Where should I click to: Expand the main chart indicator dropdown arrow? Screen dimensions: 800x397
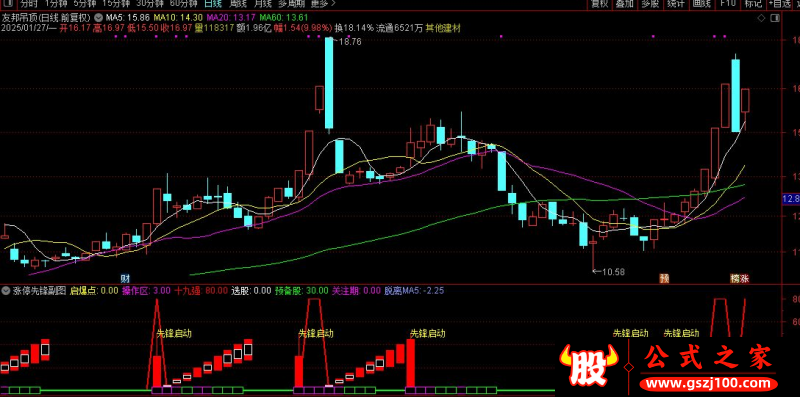(x=98, y=19)
